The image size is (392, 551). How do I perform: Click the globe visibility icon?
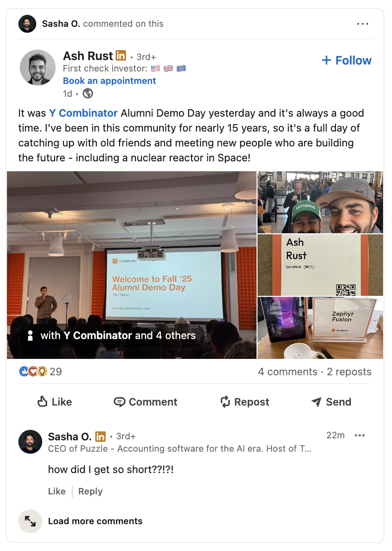click(88, 93)
